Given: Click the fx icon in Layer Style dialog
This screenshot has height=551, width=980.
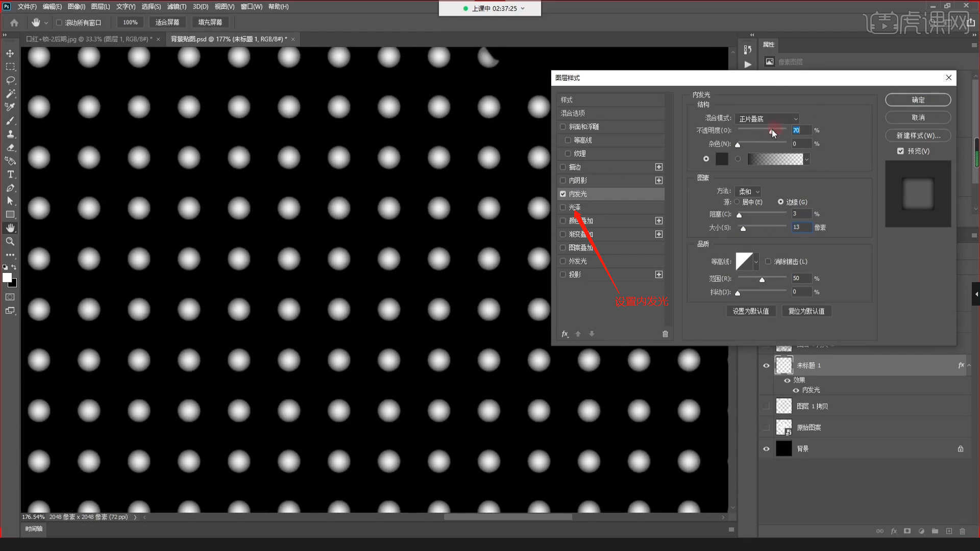Looking at the screenshot, I should click(565, 334).
